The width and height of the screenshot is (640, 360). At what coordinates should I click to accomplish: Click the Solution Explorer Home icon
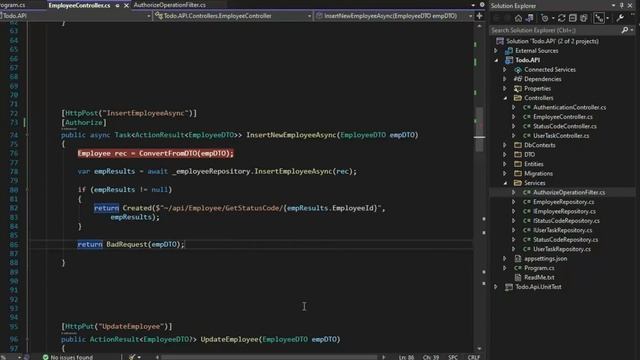click(518, 18)
